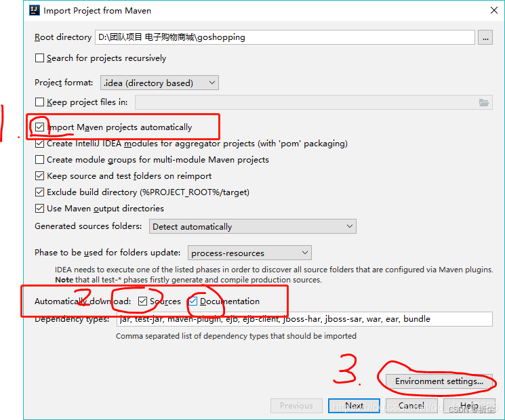Click the 'Import Project from Maven' title text
Image resolution: width=505 pixels, height=420 pixels.
[97, 11]
